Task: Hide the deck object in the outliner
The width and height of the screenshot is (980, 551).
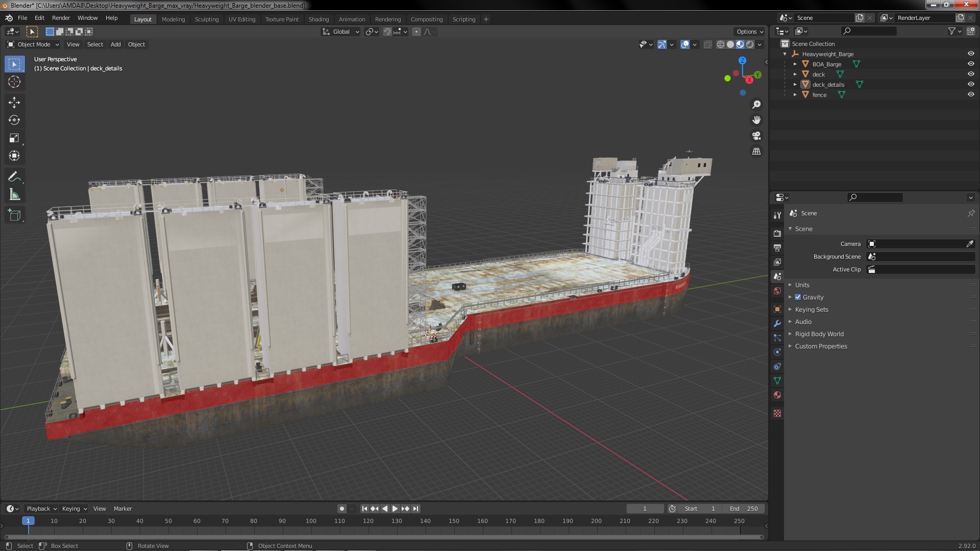Action: click(x=971, y=74)
